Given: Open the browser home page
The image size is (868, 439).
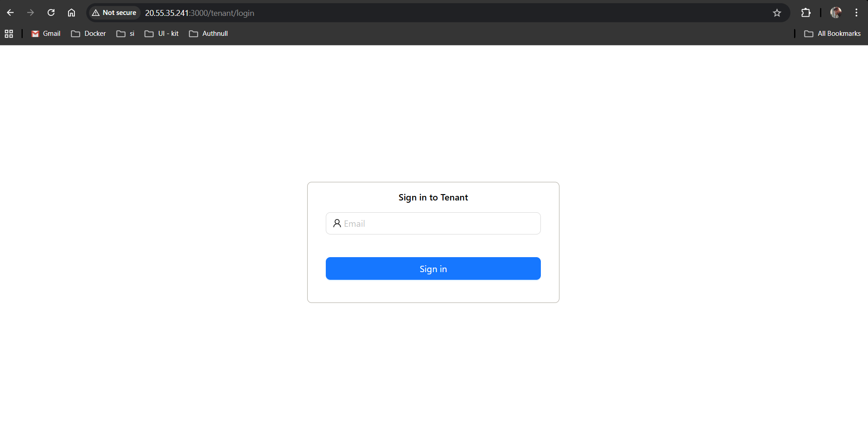Looking at the screenshot, I should pyautogui.click(x=71, y=12).
